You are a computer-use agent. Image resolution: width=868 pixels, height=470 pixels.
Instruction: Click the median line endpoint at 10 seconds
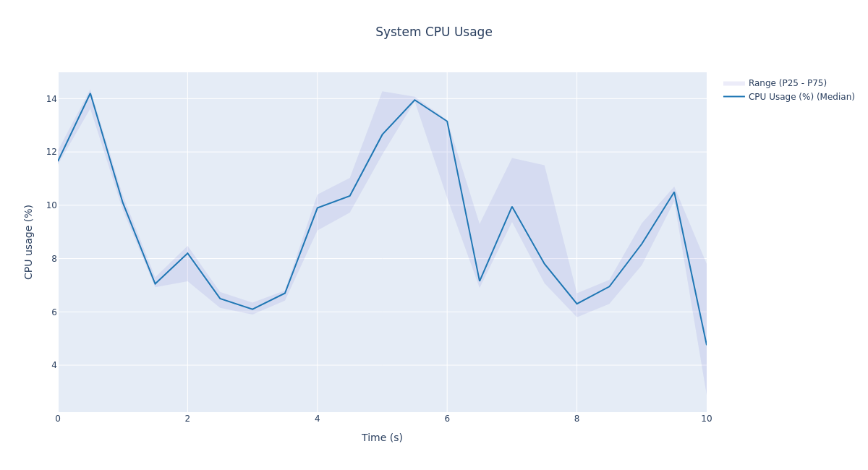tap(706, 344)
